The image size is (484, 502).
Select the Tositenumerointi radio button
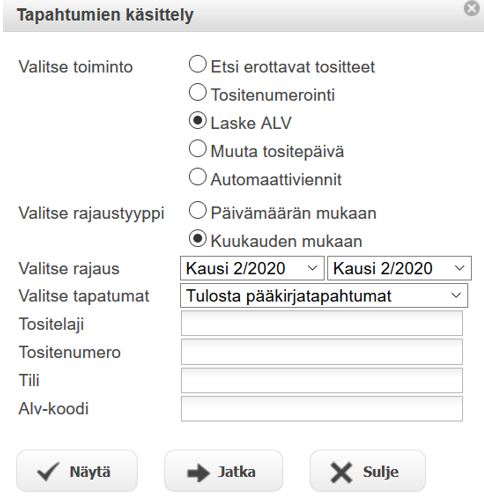[198, 92]
